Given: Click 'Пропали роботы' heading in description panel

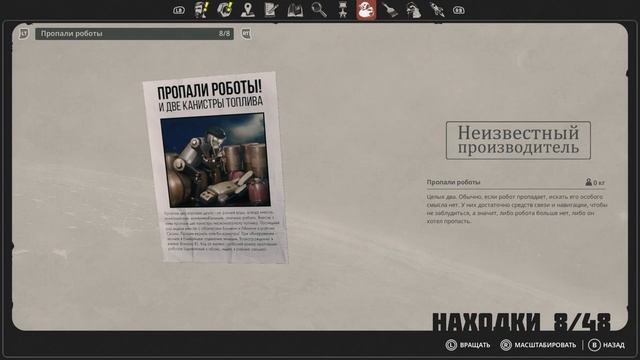Looking at the screenshot, I should point(453,182).
